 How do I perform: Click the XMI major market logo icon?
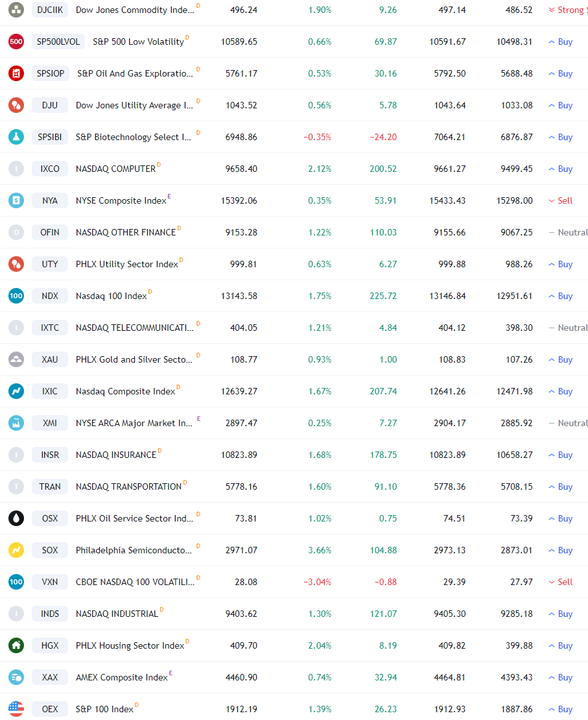tap(16, 423)
